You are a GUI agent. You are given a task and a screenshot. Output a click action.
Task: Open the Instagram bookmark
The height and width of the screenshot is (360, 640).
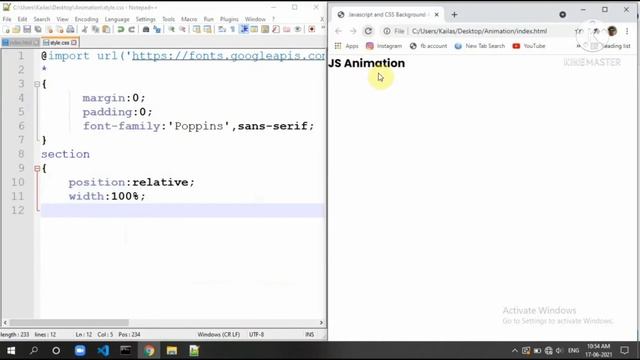[x=384, y=46]
